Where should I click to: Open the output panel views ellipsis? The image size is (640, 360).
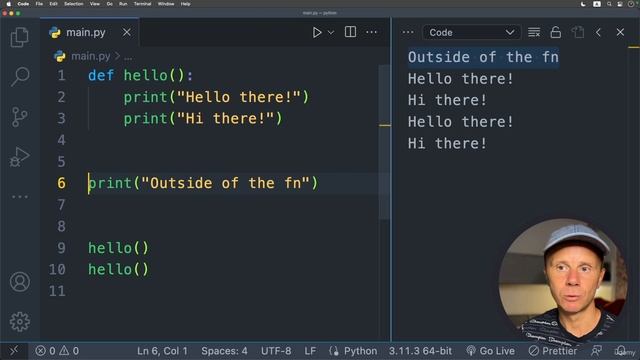[408, 32]
